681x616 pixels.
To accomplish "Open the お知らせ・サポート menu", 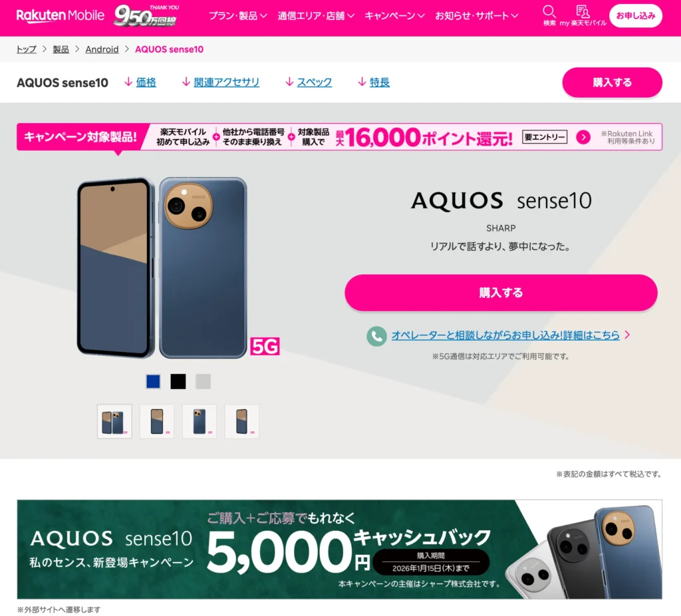I will [x=476, y=16].
